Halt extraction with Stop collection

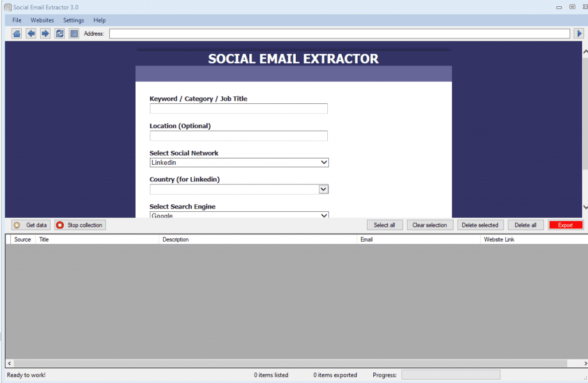[x=80, y=225]
